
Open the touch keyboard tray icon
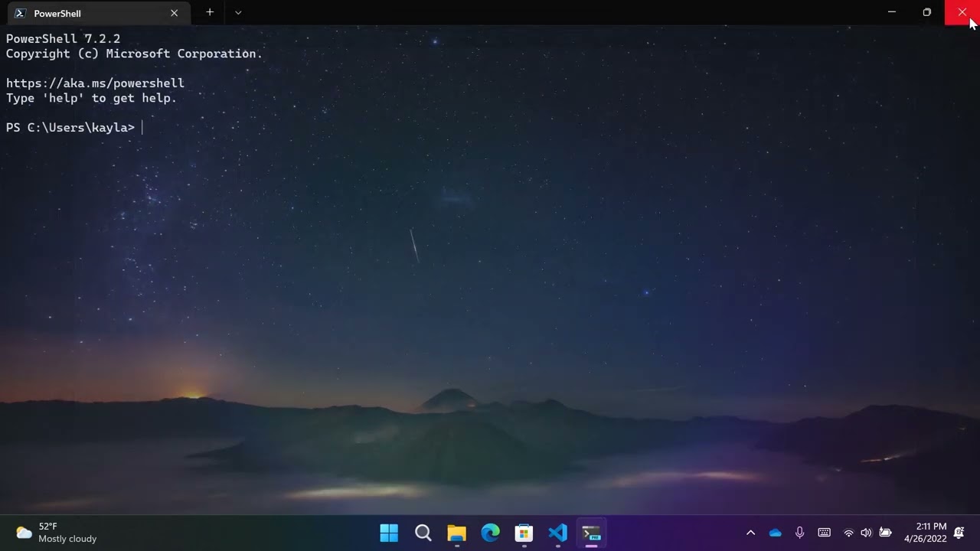coord(824,533)
